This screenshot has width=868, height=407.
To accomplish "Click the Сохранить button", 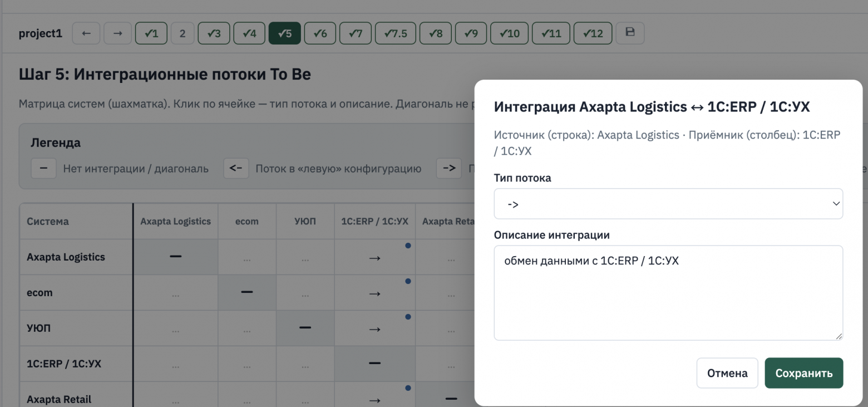I will [x=804, y=373].
